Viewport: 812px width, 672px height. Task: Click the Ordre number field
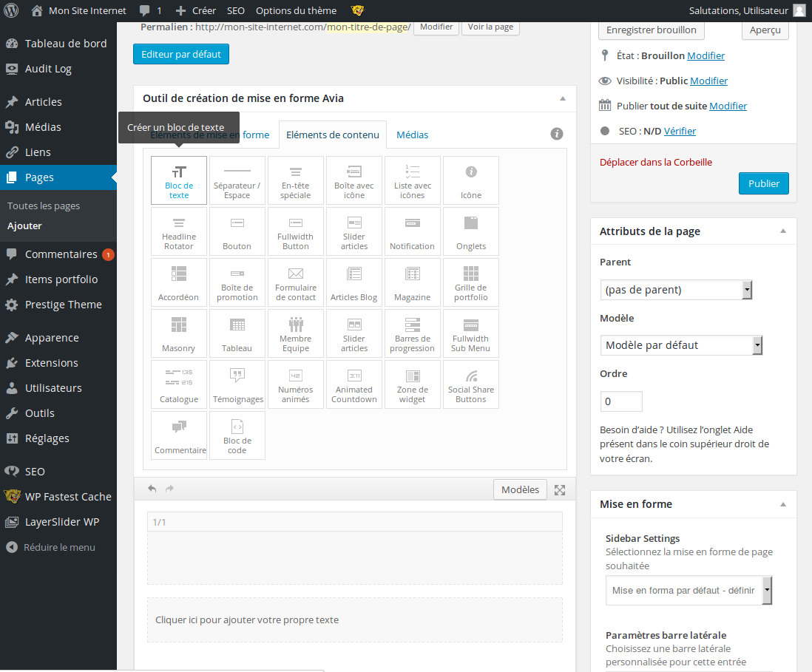(621, 401)
